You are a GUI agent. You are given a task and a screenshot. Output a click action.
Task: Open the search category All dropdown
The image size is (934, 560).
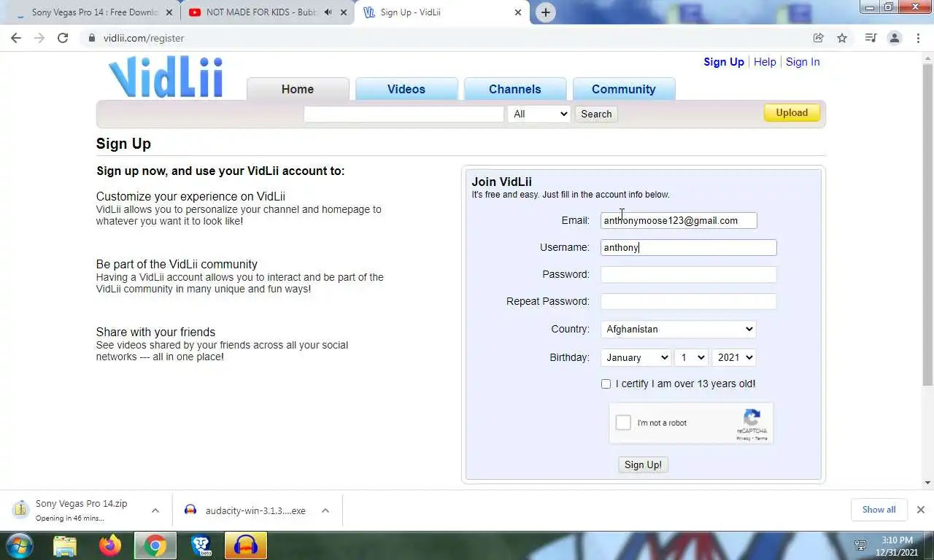coord(539,114)
